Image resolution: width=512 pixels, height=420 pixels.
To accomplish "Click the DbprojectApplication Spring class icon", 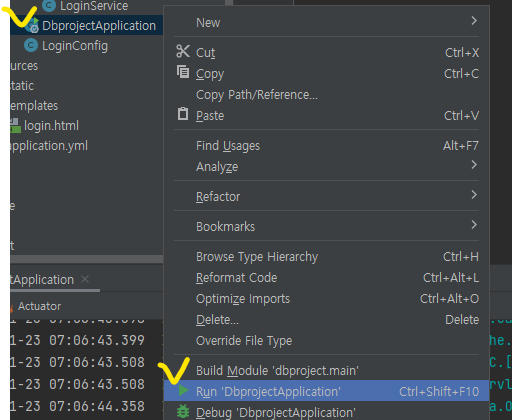I will click(33, 25).
